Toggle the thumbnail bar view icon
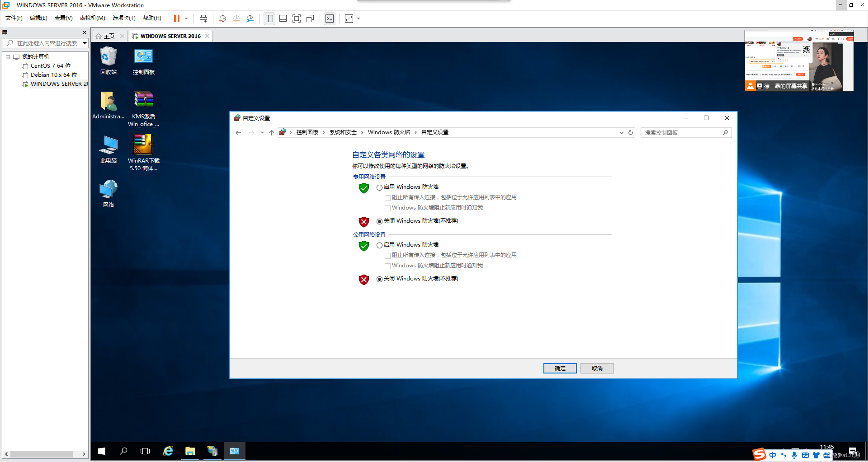The height and width of the screenshot is (462, 868). [x=283, y=19]
